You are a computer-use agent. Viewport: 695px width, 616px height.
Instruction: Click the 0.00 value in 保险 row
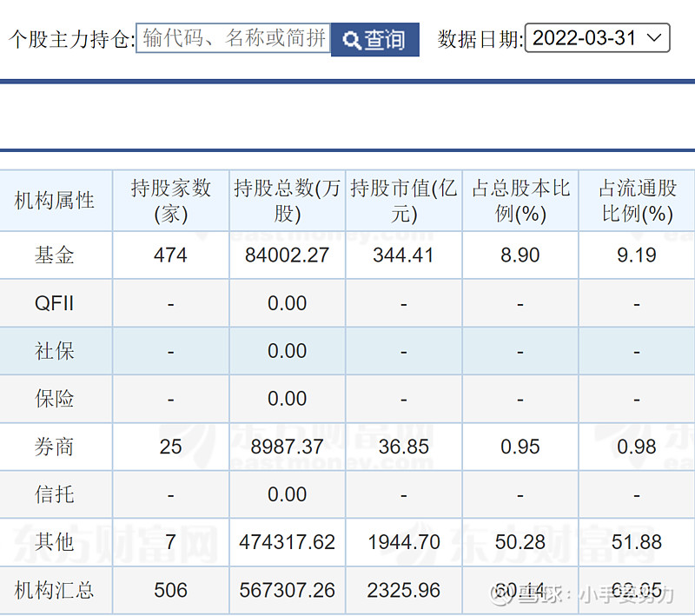(288, 399)
